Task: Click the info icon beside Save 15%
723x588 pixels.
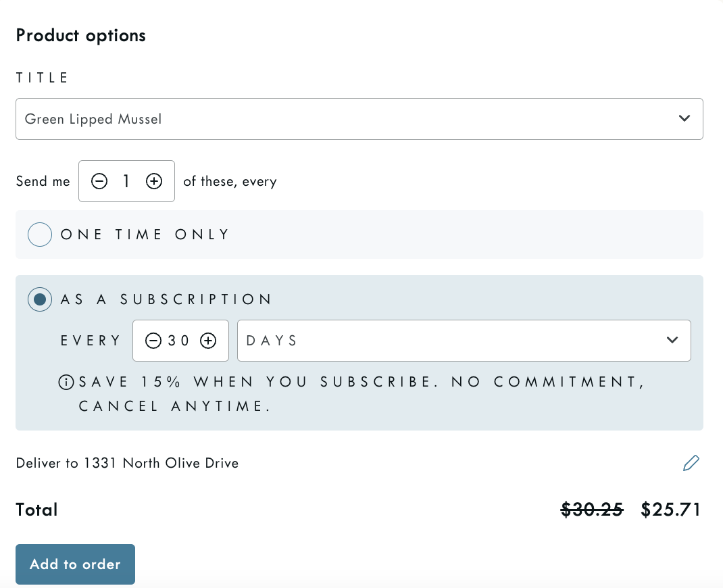Action: tap(66, 383)
